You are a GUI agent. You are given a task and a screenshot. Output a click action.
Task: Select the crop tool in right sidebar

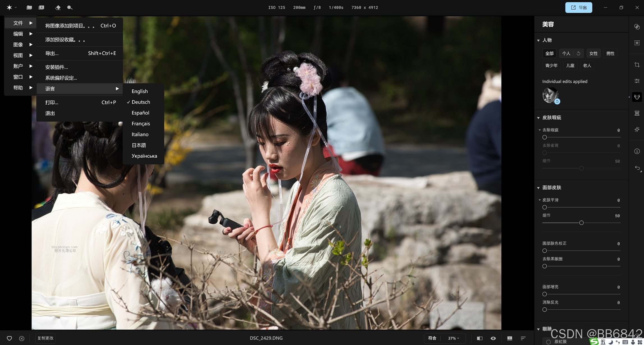[x=637, y=65]
